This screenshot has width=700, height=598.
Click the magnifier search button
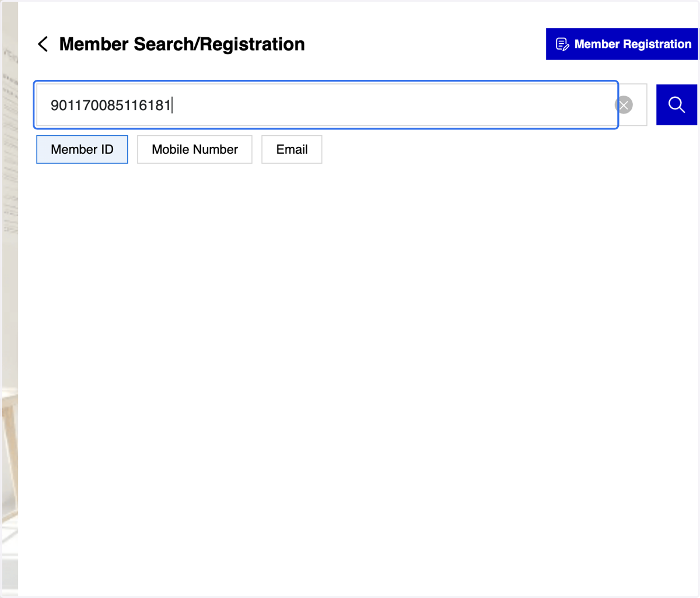677,105
